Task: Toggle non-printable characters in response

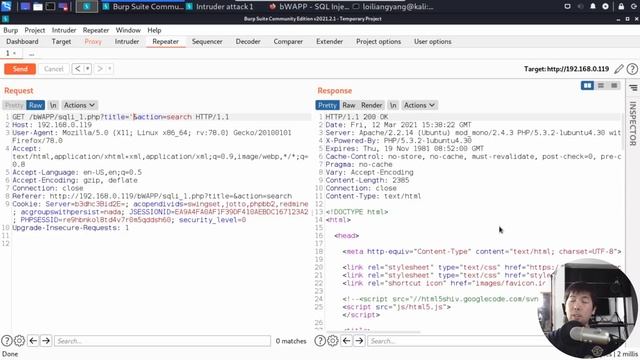Action: pyautogui.click(x=393, y=105)
